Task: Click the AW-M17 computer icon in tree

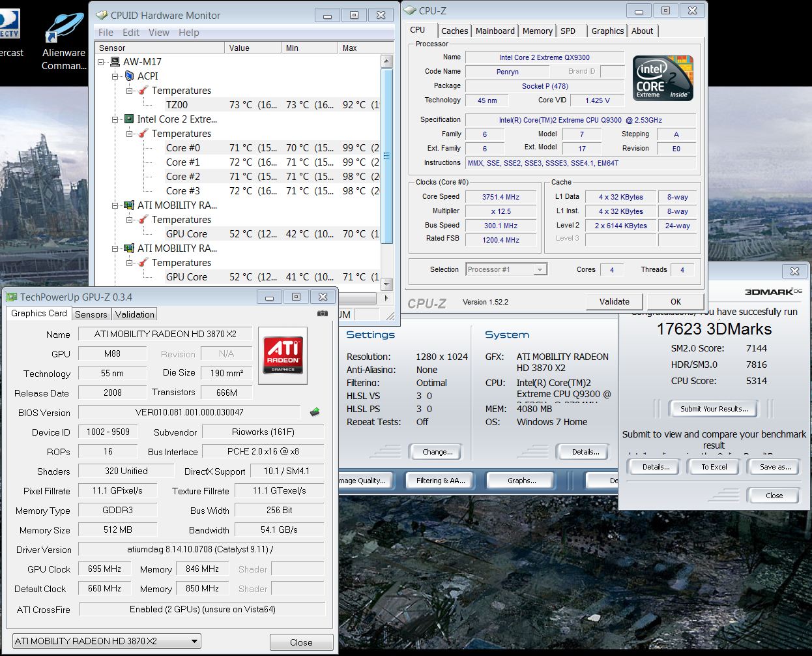Action: pyautogui.click(x=115, y=62)
